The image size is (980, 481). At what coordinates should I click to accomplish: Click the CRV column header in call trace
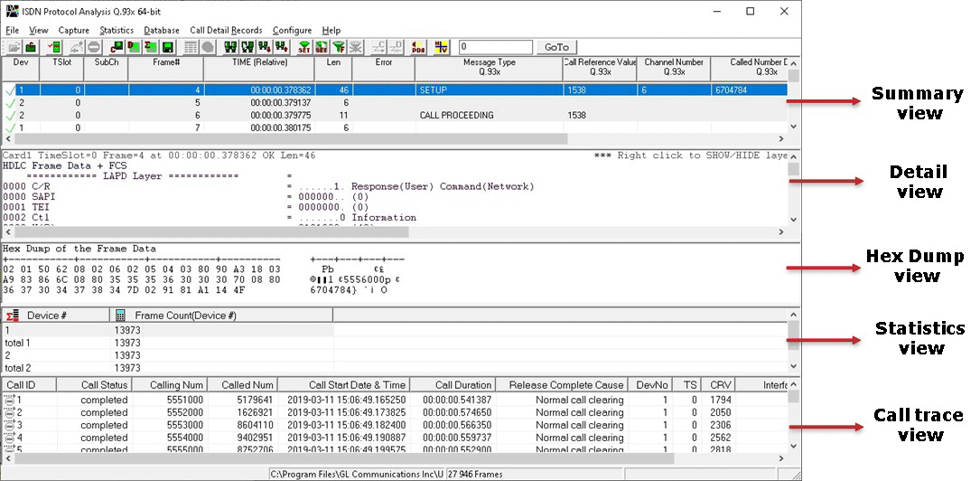pyautogui.click(x=716, y=385)
